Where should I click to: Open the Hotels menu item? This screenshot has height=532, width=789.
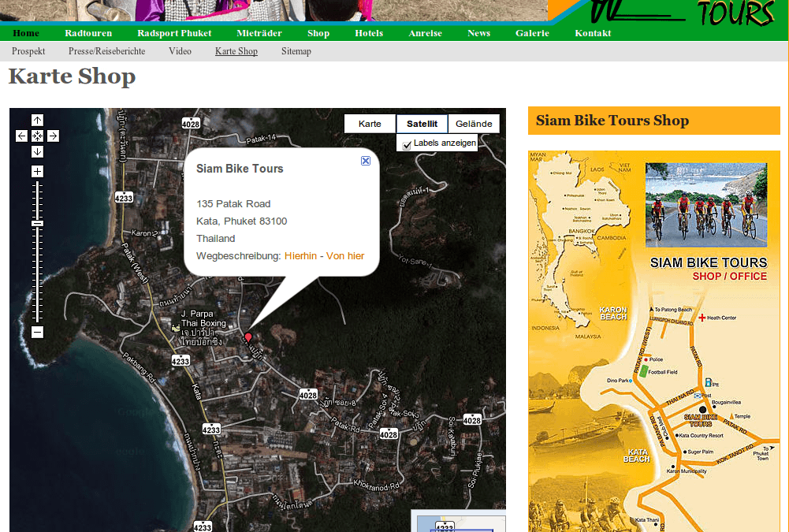point(369,33)
